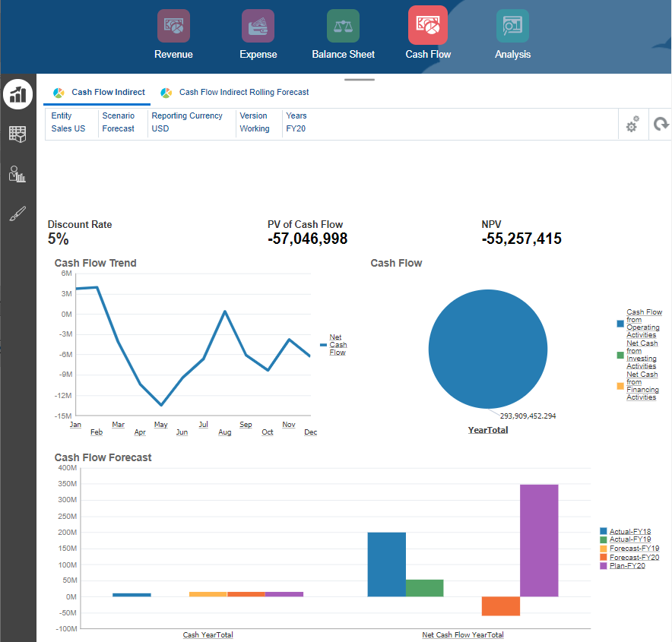Image resolution: width=672 pixels, height=642 pixels.
Task: Select the Cash Flow Indirect tab
Action: (99, 92)
